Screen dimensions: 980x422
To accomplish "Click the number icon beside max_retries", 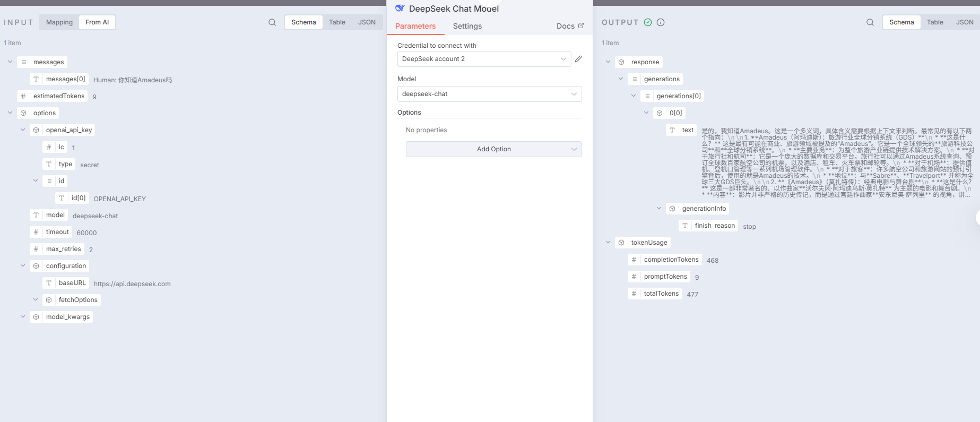I will pyautogui.click(x=36, y=249).
